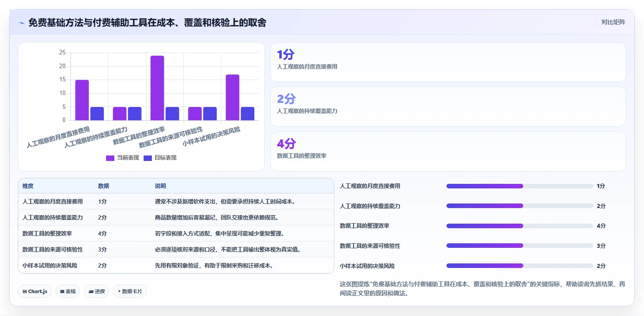Click the 数据 table column header
The width and height of the screenshot is (644, 316).
[x=103, y=186]
